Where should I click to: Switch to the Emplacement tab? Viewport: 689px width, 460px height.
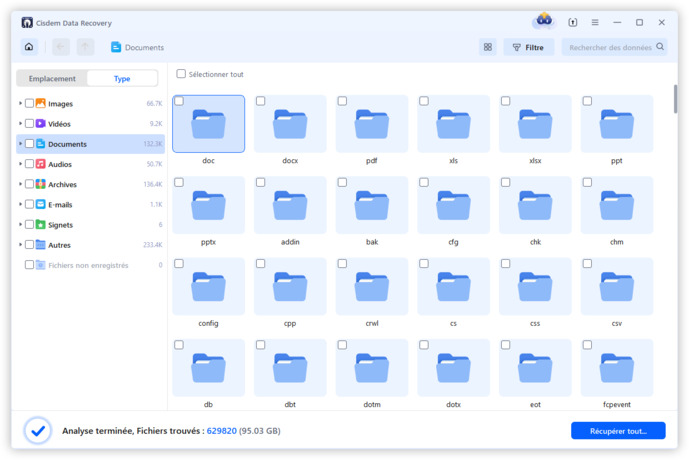click(52, 78)
